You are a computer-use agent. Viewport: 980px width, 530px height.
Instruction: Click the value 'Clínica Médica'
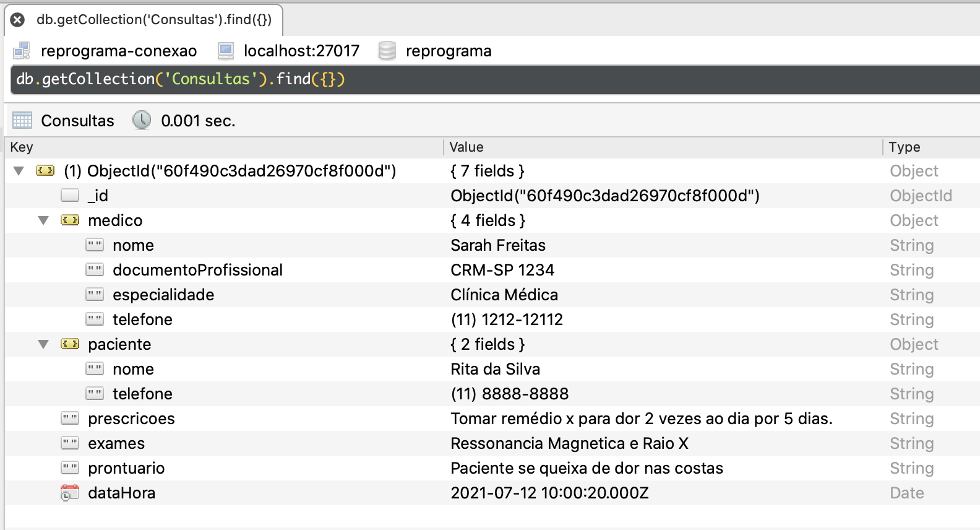click(504, 295)
